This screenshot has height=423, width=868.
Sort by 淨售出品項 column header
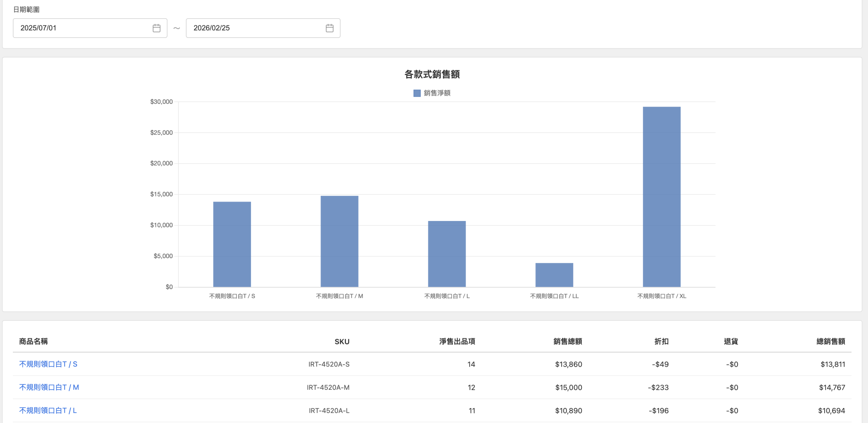[x=457, y=341]
